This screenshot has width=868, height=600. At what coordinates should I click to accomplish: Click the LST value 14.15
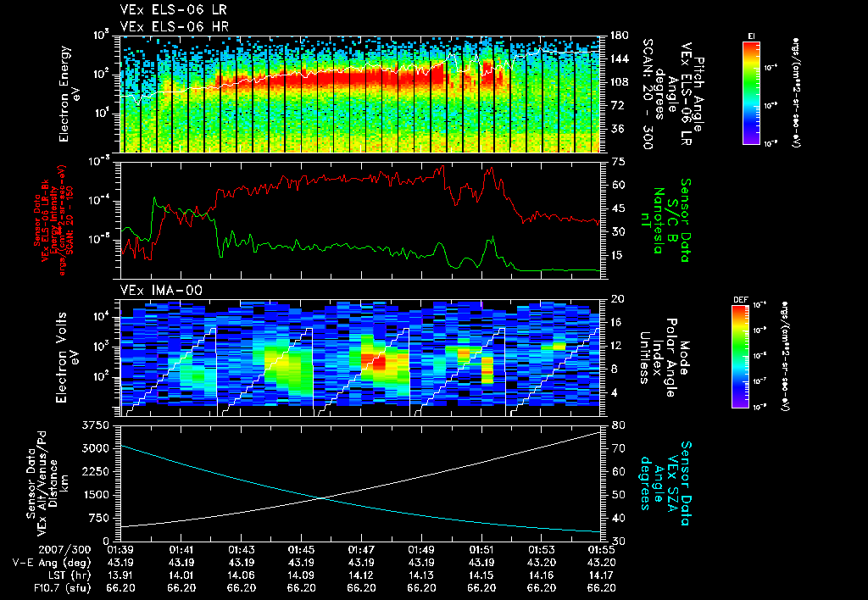[x=481, y=575]
